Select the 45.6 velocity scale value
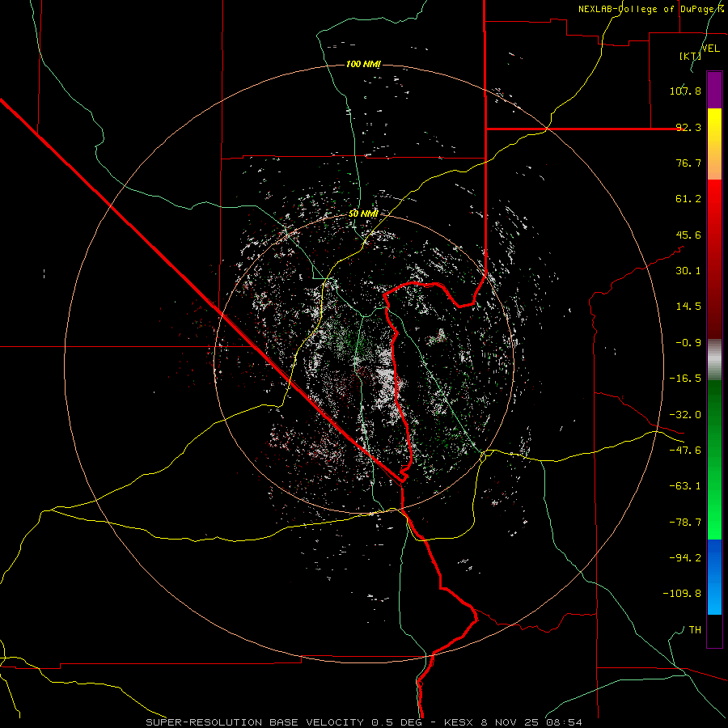The width and height of the screenshot is (728, 728). tap(688, 235)
